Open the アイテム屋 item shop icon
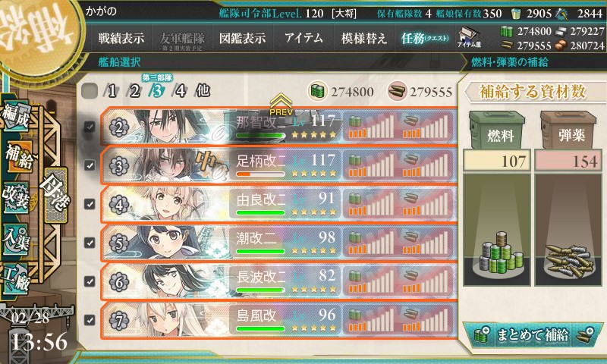This screenshot has height=364, width=607. [x=469, y=37]
